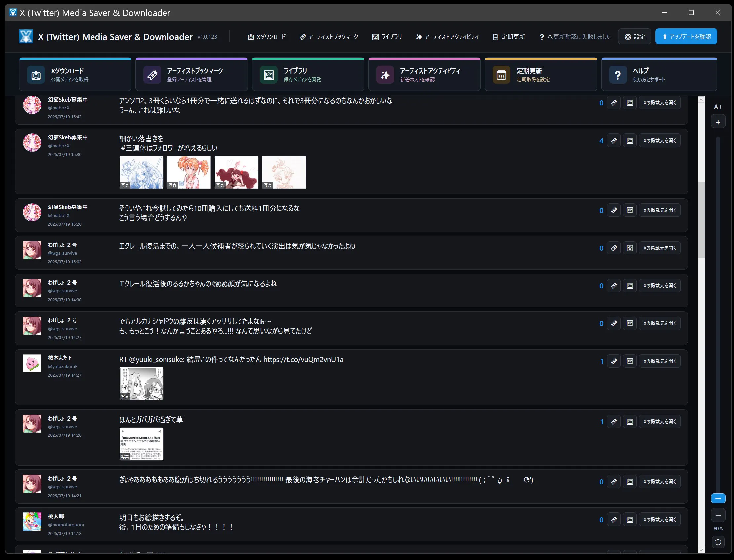Image resolution: width=734 pixels, height=560 pixels.
Task: Click the 桃太郎 colorful avatar
Action: pyautogui.click(x=32, y=522)
